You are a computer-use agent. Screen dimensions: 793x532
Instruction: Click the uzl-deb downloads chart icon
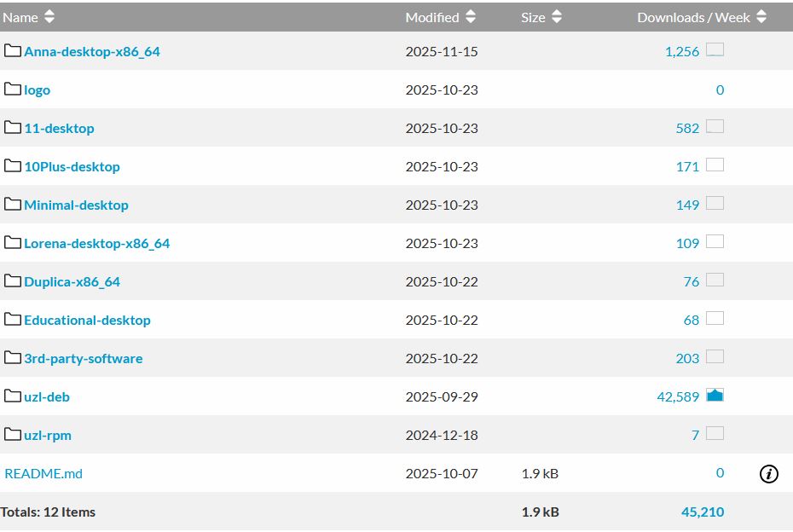(x=715, y=396)
